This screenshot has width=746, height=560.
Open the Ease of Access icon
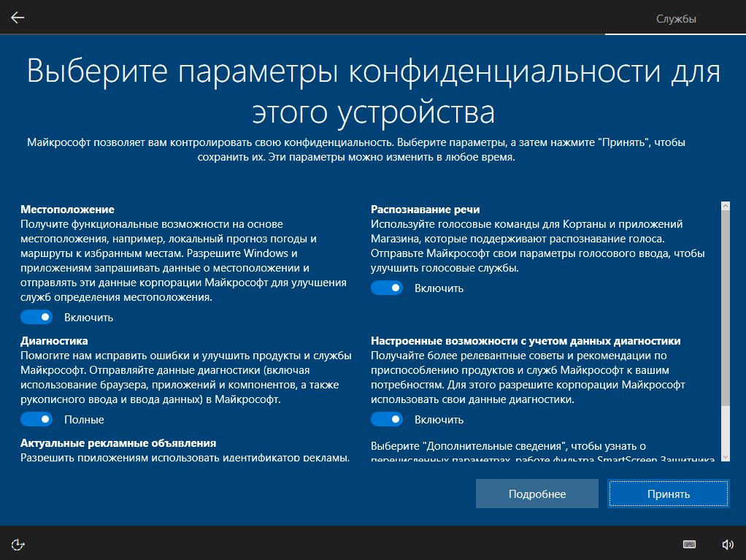pyautogui.click(x=18, y=544)
